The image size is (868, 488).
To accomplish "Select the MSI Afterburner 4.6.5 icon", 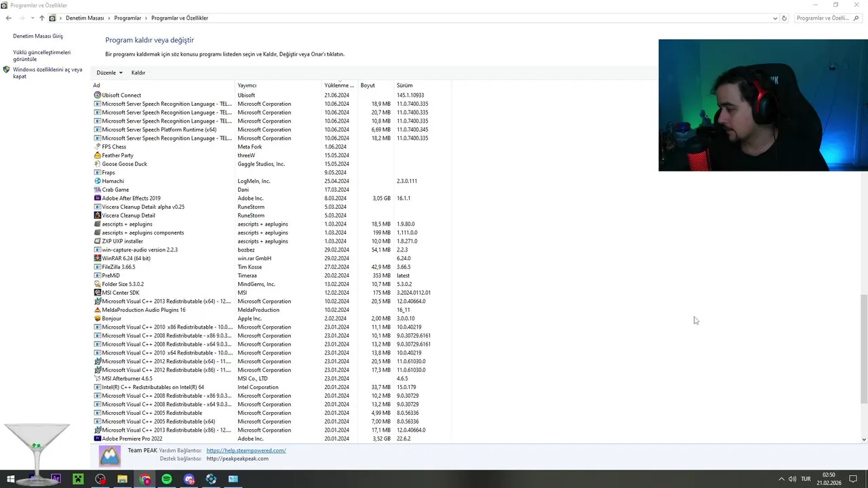I will click(97, 379).
